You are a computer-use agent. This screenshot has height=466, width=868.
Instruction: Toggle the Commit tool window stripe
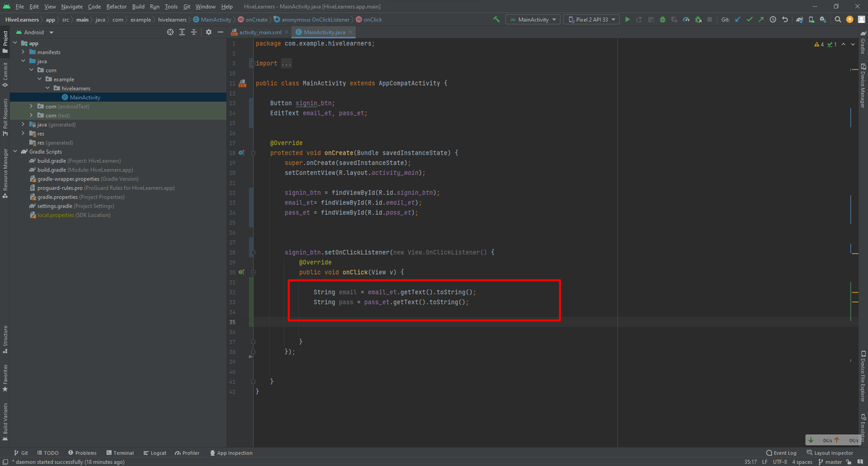pos(5,75)
